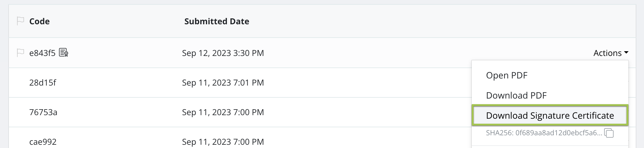
Task: Open the Actions dropdown for e843f5
Action: pyautogui.click(x=610, y=53)
